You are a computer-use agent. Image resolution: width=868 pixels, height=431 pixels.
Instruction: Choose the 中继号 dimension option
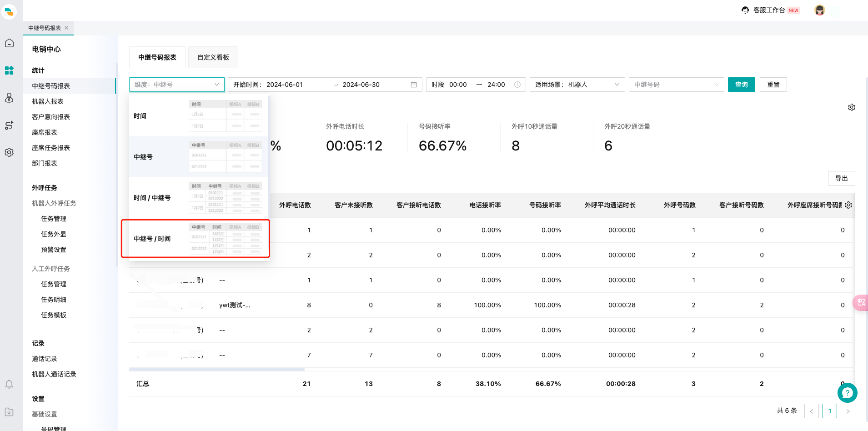198,157
